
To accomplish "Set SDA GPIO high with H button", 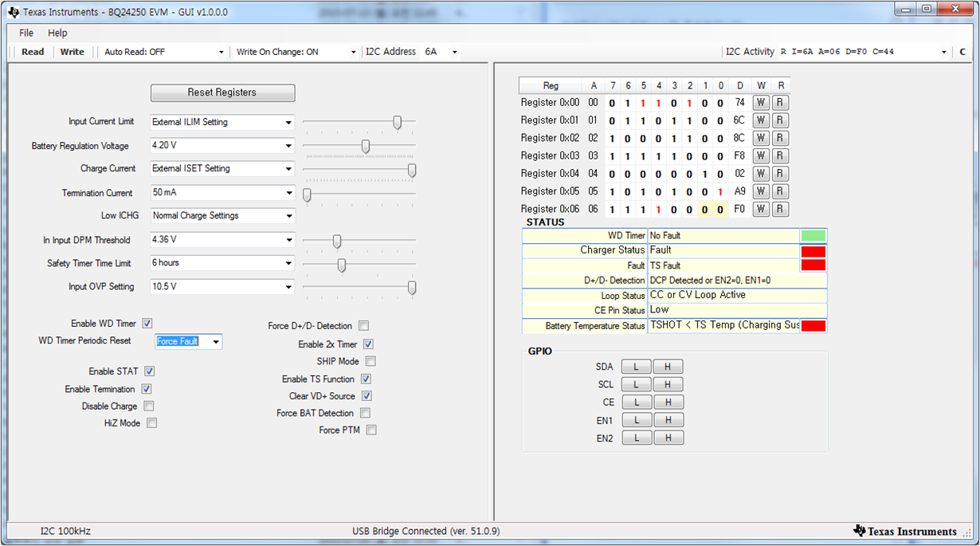I will 668,367.
